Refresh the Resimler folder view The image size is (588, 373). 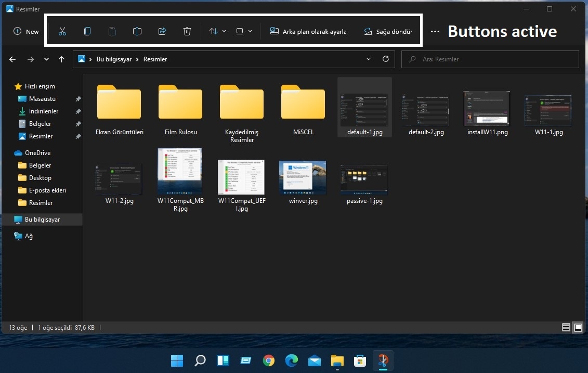click(x=385, y=59)
